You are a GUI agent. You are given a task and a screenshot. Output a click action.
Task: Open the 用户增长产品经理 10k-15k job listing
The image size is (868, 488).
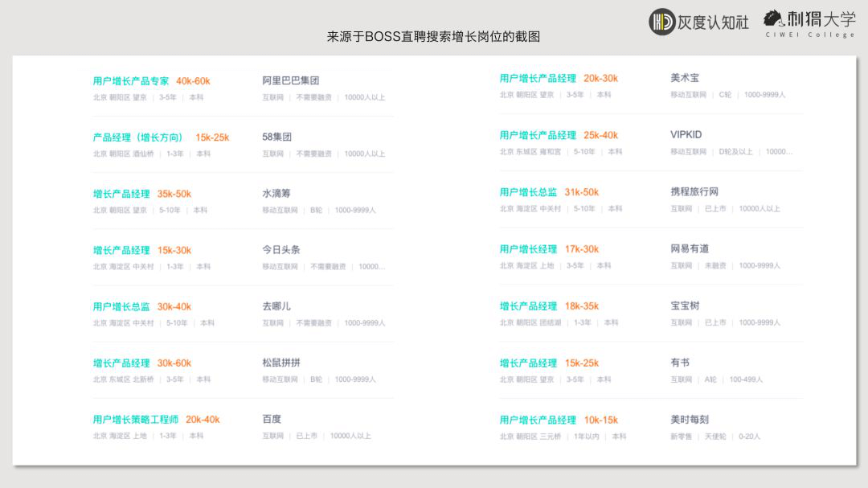(538, 420)
